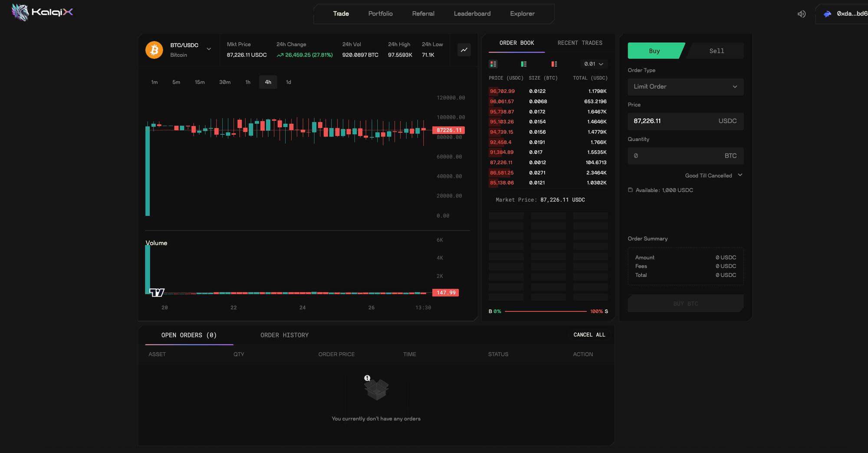
Task: Click the buy/sell ratio bar
Action: click(x=546, y=311)
